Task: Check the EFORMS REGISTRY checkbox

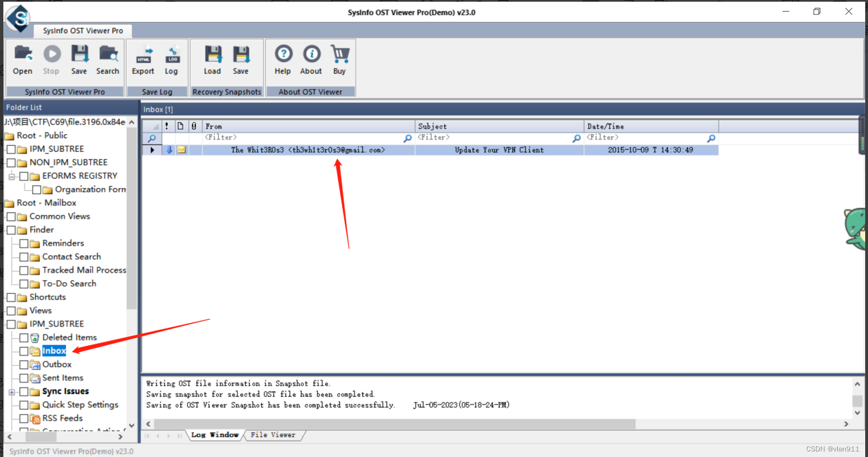Action: (x=24, y=176)
